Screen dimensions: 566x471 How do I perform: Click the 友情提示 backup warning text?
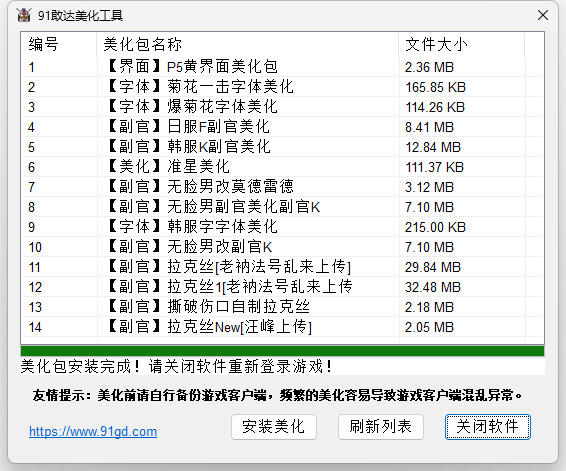(x=277, y=395)
